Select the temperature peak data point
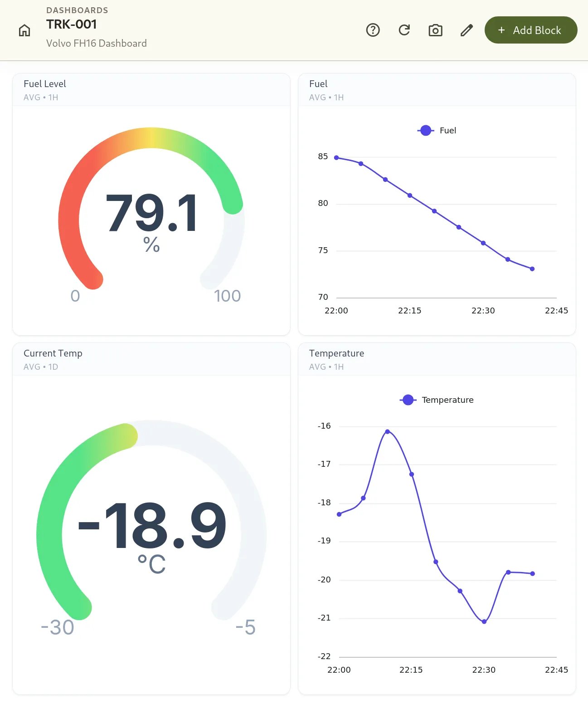This screenshot has width=588, height=709. pyautogui.click(x=388, y=432)
